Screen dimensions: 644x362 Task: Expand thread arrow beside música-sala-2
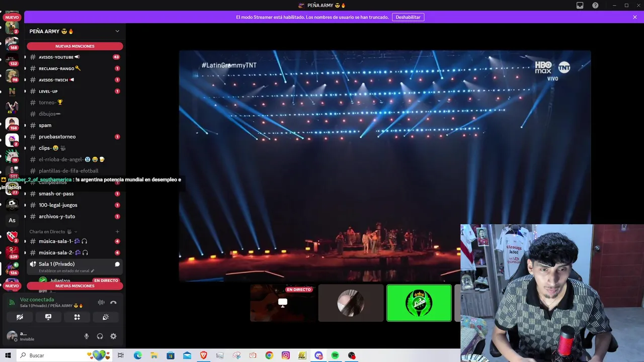click(x=25, y=253)
